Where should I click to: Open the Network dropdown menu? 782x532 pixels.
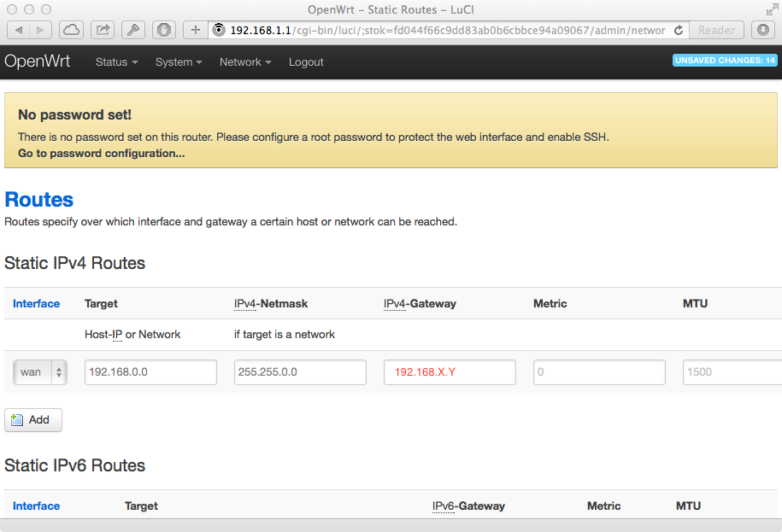coord(245,62)
